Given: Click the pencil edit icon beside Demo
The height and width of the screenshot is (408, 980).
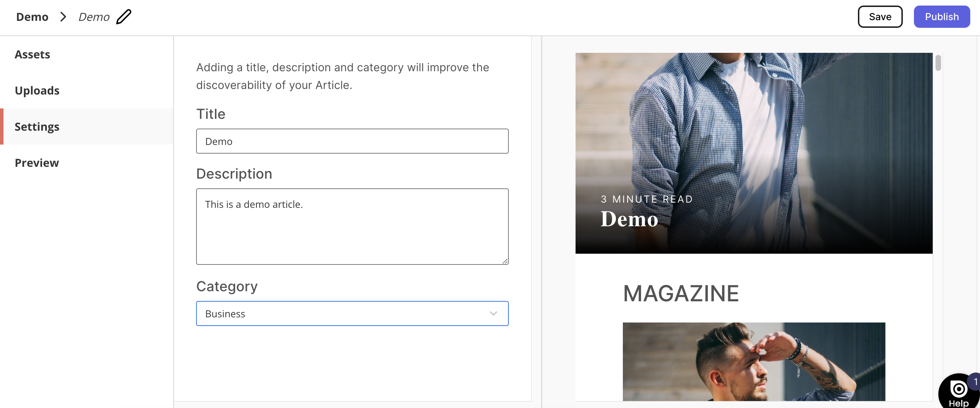Looking at the screenshot, I should tap(124, 17).
